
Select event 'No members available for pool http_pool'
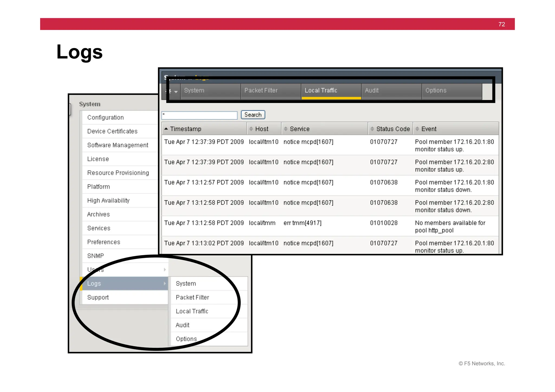tap(450, 227)
